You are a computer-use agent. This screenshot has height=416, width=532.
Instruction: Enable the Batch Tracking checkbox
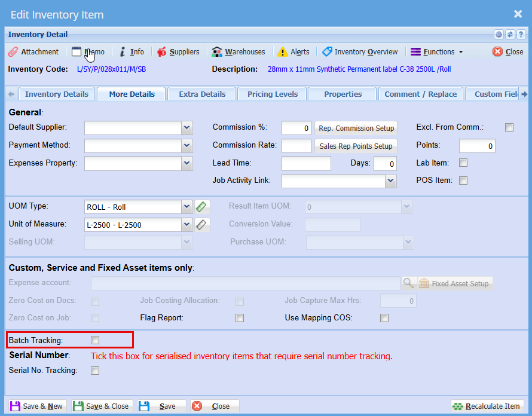(x=95, y=340)
